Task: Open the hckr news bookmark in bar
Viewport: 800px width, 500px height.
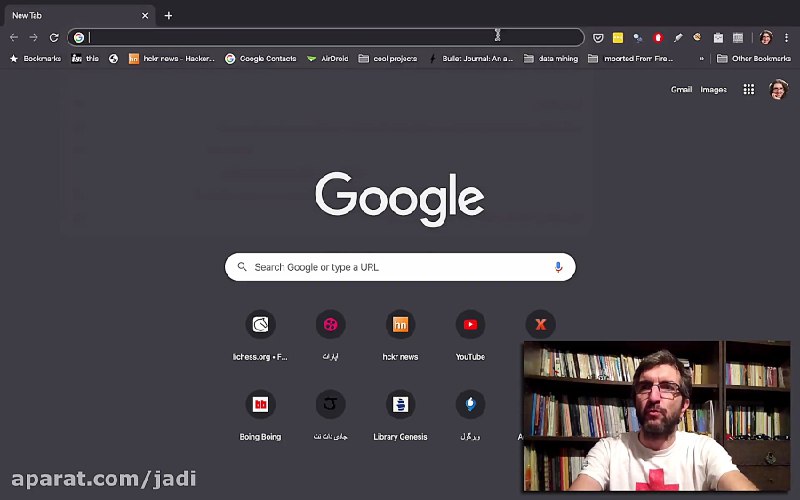Action: coord(171,59)
